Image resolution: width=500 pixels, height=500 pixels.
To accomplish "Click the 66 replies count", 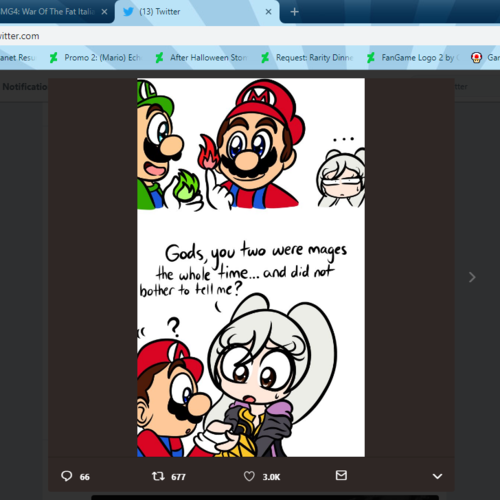I will pyautogui.click(x=85, y=477).
